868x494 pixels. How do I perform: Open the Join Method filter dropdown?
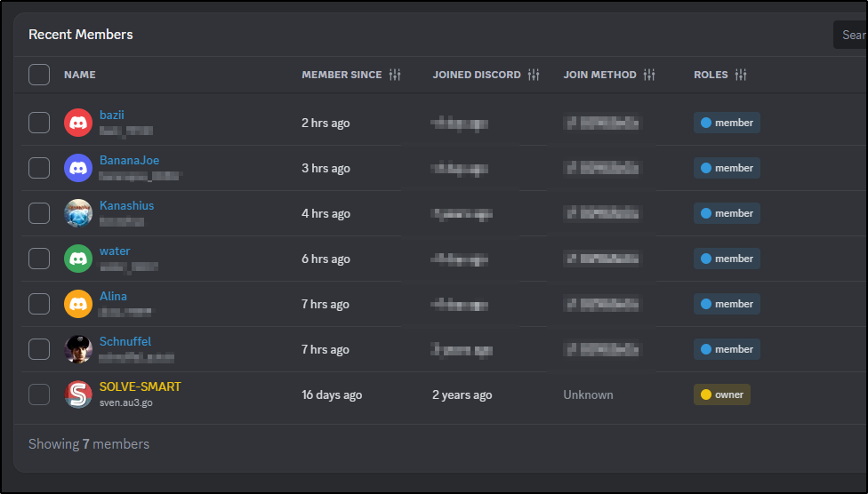(649, 75)
